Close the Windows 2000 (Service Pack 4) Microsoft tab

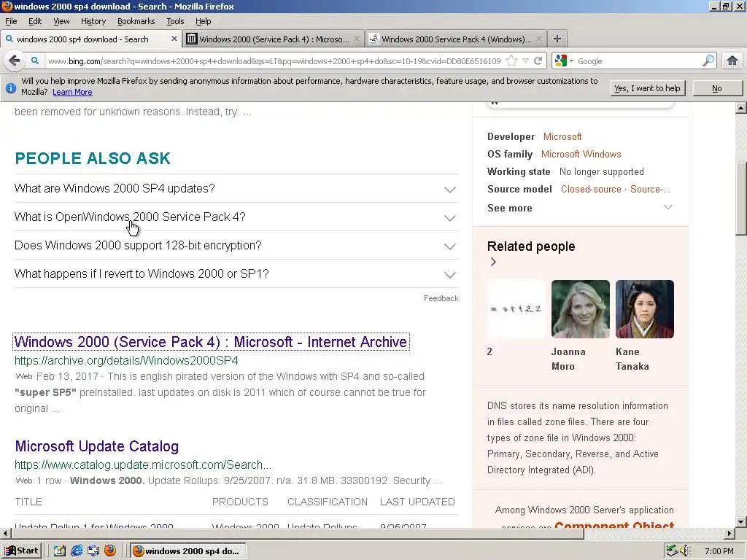(x=356, y=39)
